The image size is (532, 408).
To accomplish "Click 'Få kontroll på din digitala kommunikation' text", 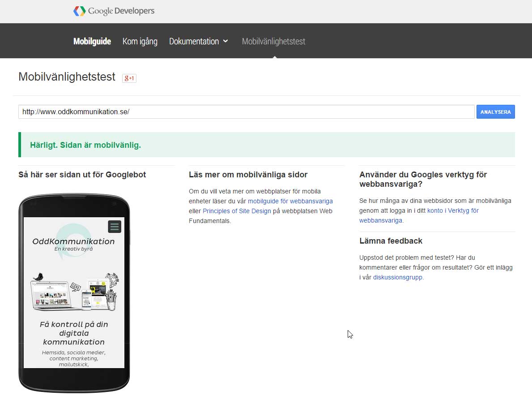I will [x=74, y=333].
